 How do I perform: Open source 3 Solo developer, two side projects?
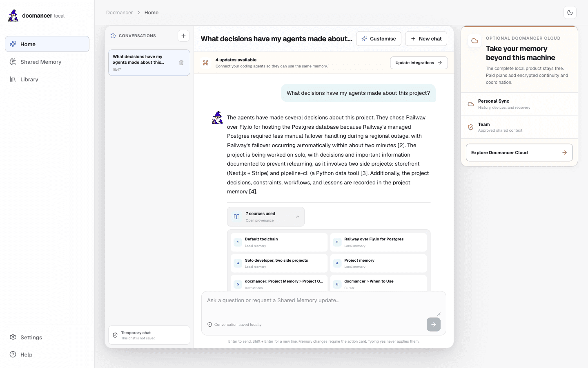279,263
